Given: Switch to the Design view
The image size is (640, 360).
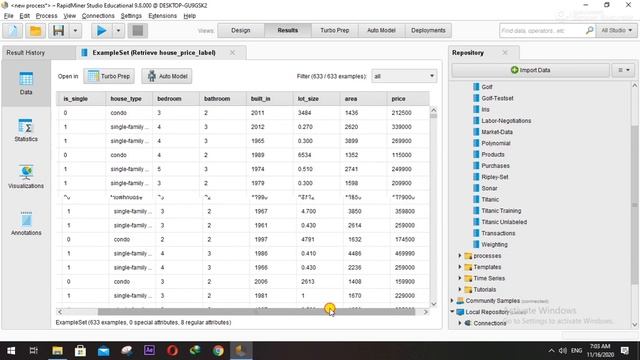Looking at the screenshot, I should point(241,31).
